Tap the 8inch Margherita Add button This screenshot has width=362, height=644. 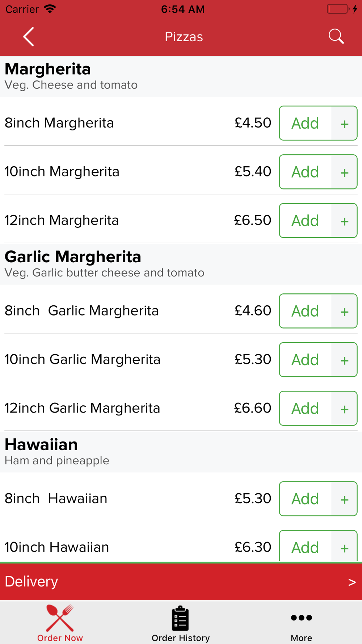[305, 124]
